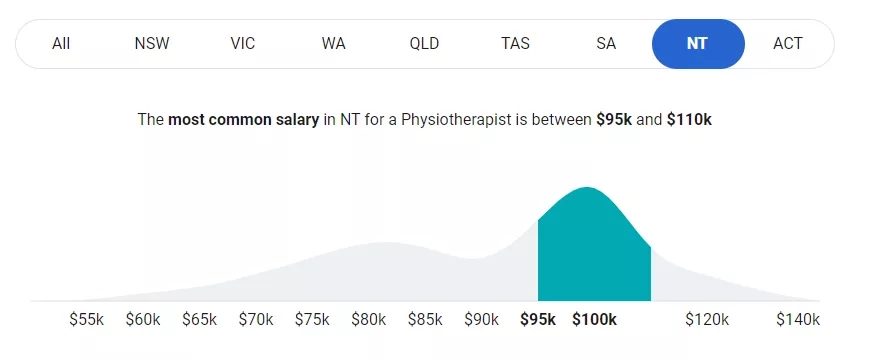Select the All states tab

61,44
